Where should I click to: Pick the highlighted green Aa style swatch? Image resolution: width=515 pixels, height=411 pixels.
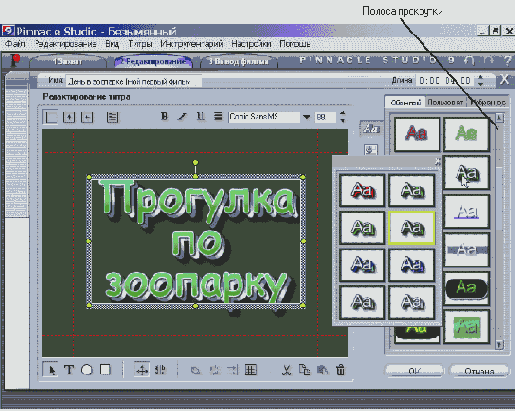(412, 228)
